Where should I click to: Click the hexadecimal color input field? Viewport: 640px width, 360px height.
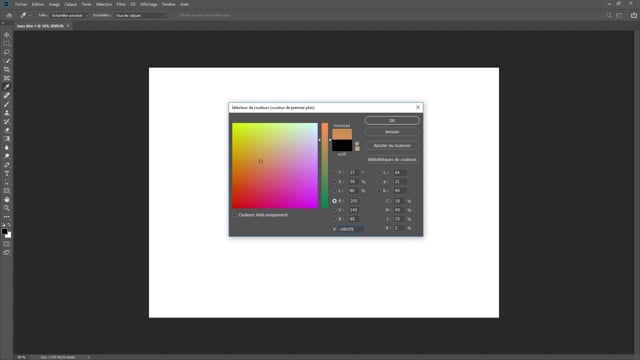(x=350, y=229)
